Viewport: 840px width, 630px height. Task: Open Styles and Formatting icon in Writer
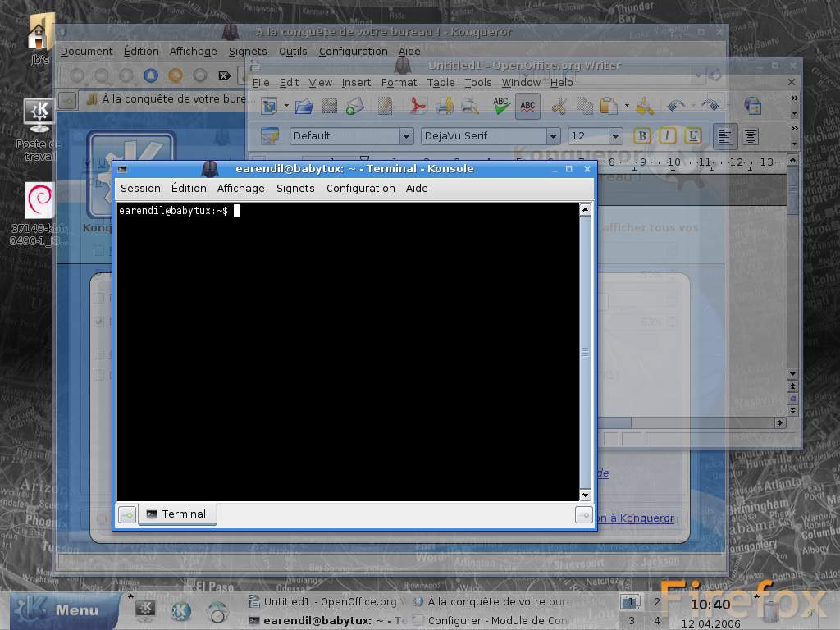point(269,136)
